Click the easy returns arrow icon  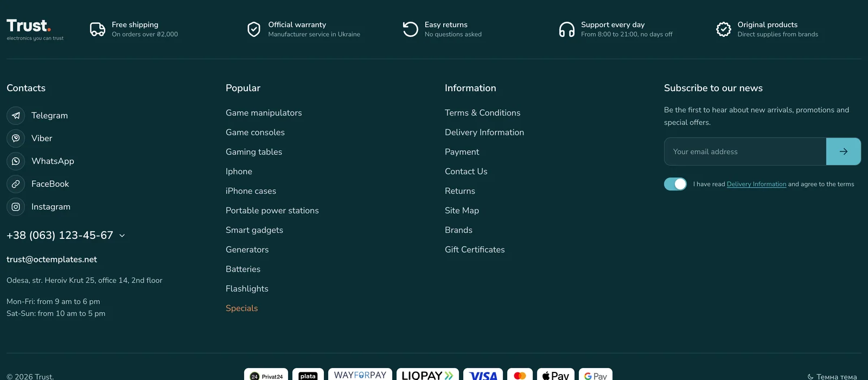[x=411, y=29]
